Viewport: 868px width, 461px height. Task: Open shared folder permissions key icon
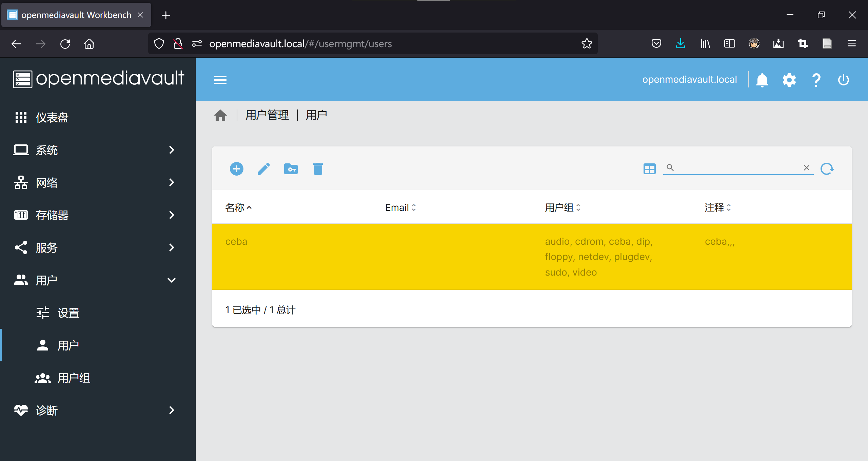[291, 169]
